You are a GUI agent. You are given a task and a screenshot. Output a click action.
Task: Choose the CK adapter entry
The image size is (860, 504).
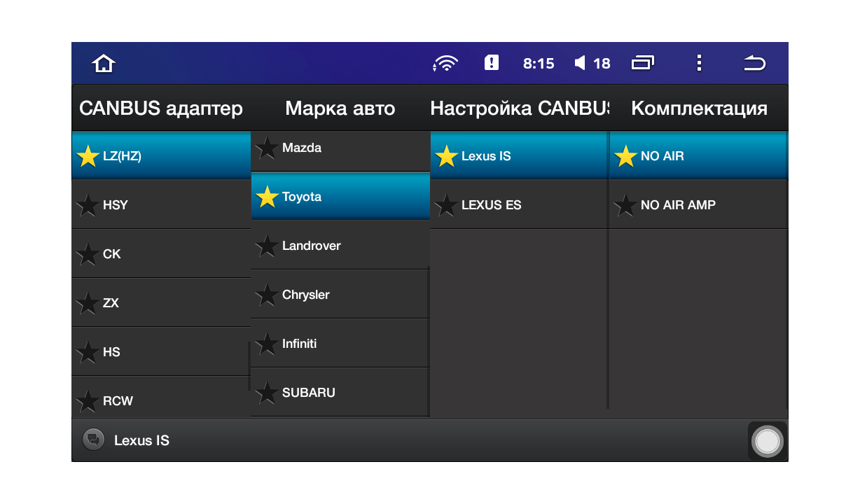(x=161, y=253)
